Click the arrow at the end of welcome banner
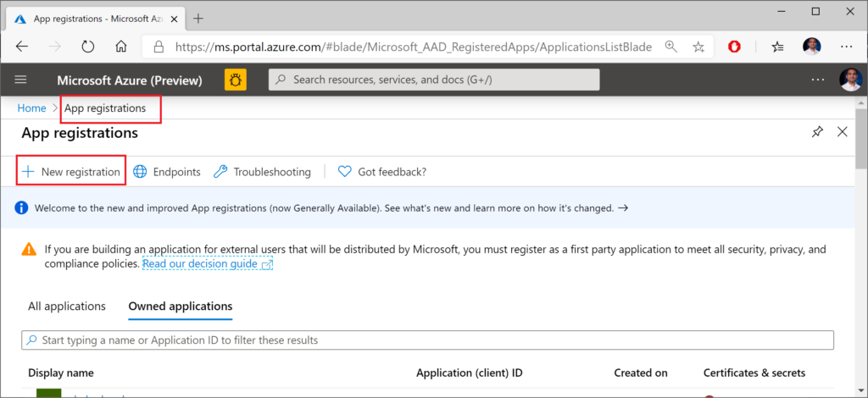 (x=623, y=208)
